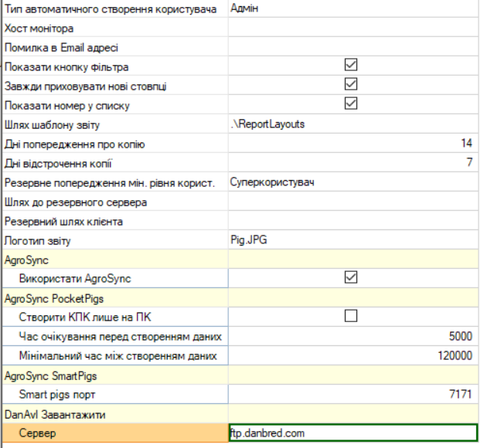Select the AgroSync group header row
This screenshot has width=484, height=448.
click(240, 260)
